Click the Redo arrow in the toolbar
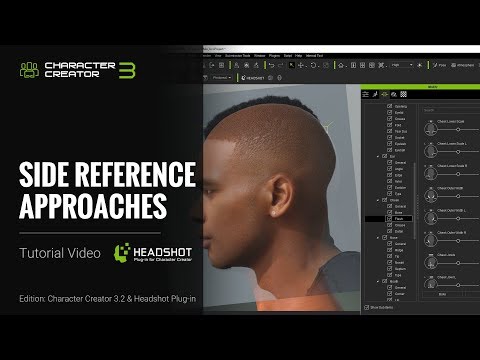 tap(280, 65)
